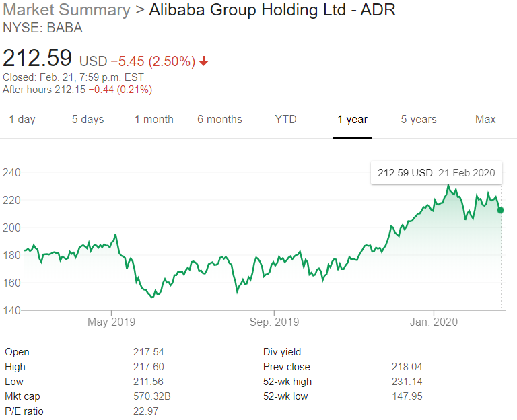
Task: Select the YTD range tab
Action: pyautogui.click(x=285, y=120)
